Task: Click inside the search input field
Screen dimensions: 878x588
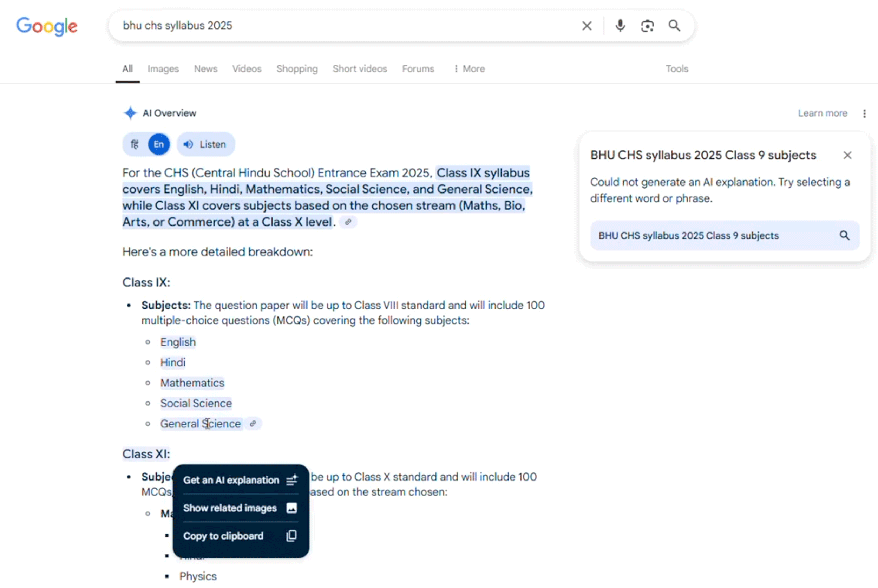Action: click(338, 26)
